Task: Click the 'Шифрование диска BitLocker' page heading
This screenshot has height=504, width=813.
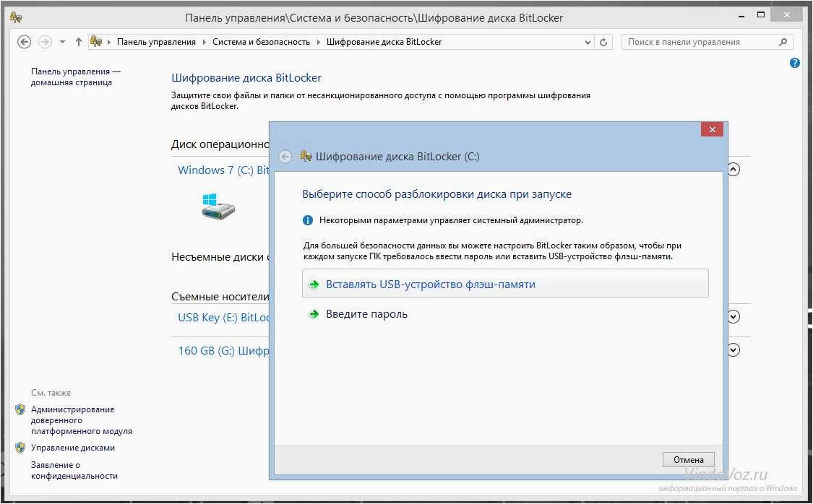Action: pos(246,78)
